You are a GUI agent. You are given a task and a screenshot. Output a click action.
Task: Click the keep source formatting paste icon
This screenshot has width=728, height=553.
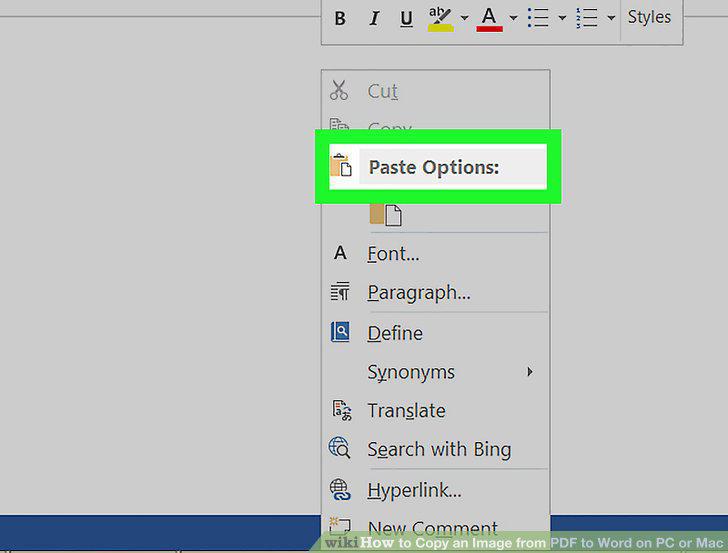pyautogui.click(x=386, y=214)
